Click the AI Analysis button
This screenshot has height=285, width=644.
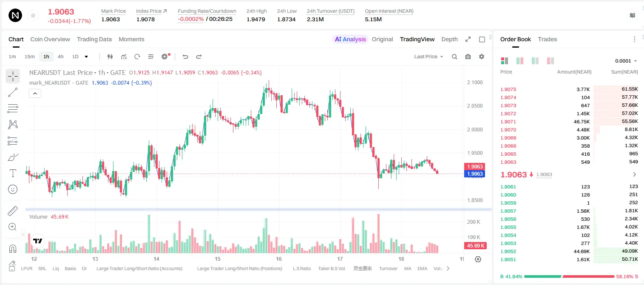pyautogui.click(x=350, y=39)
